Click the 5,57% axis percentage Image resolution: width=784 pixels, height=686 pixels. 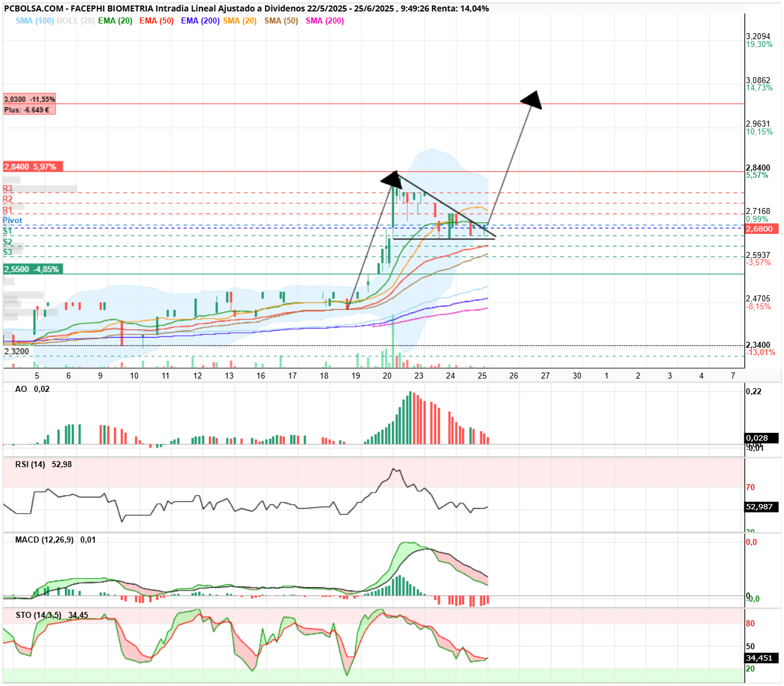coord(757,175)
